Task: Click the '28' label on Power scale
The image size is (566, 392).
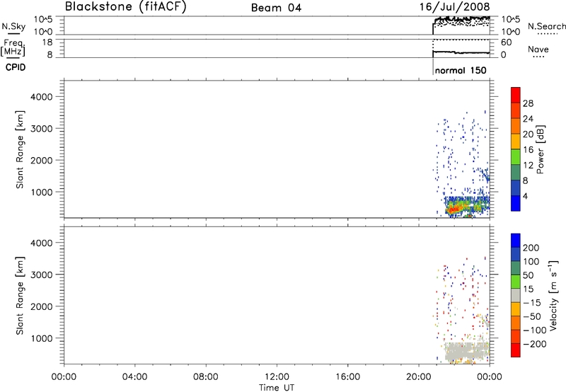Action: pyautogui.click(x=528, y=103)
